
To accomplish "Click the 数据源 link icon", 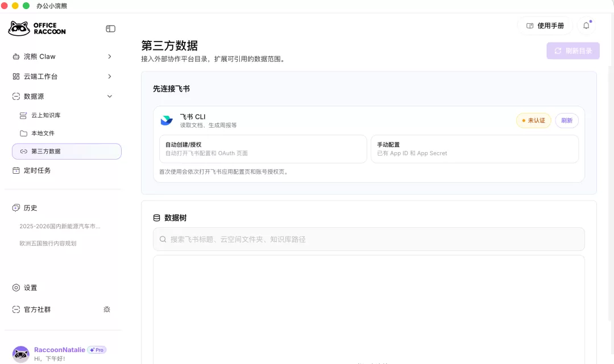I will (16, 96).
